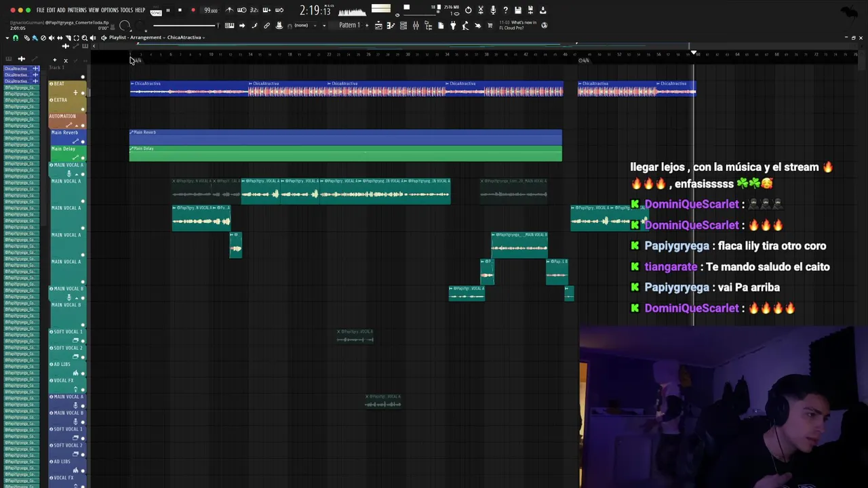Click the playlist view icon in toolbar
868x488 pixels.
379,26
